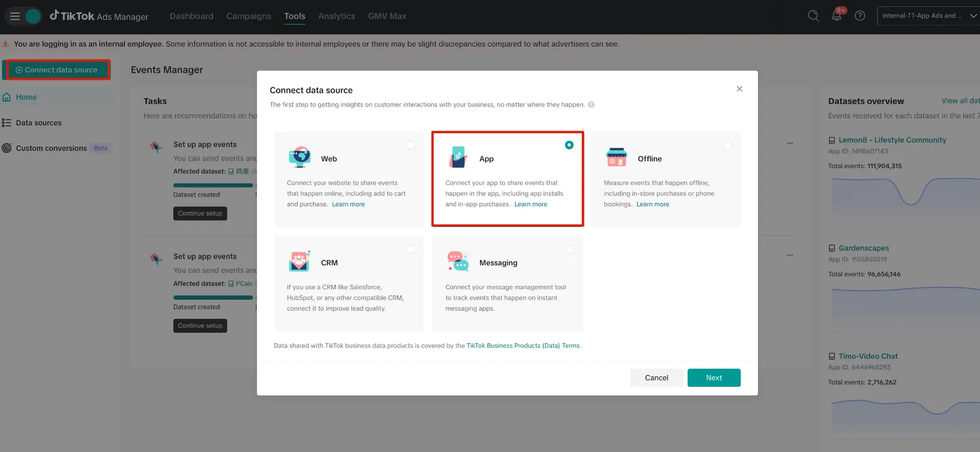Image resolution: width=980 pixels, height=452 pixels.
Task: Click the App phone icon
Action: [x=458, y=157]
